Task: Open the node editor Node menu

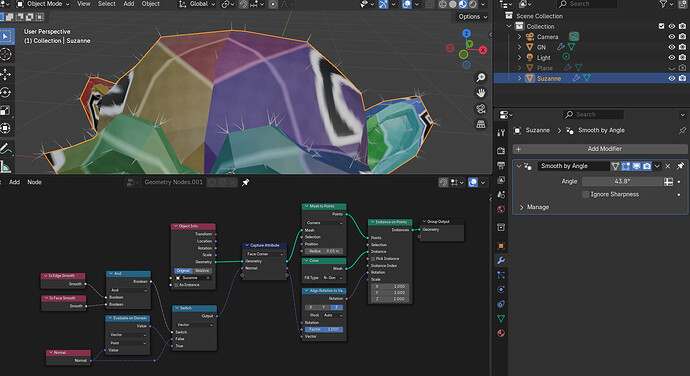Action: pos(34,182)
